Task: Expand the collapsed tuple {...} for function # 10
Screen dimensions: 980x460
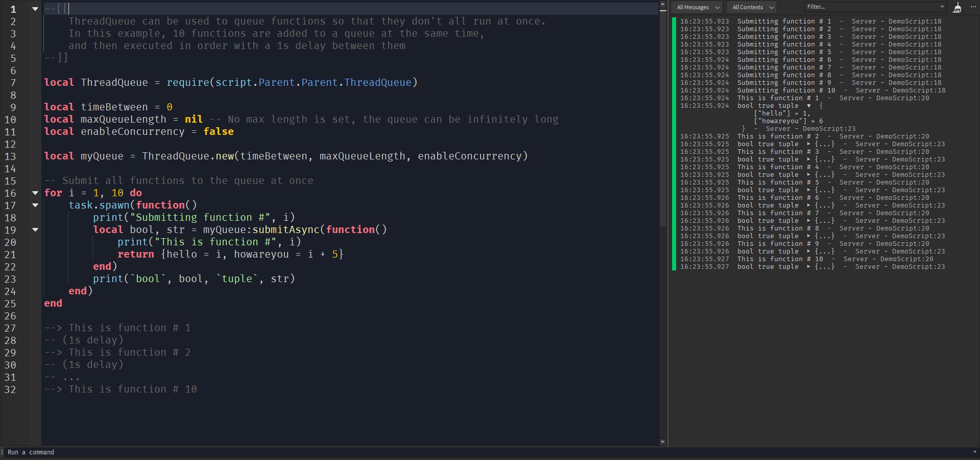Action: 808,266
